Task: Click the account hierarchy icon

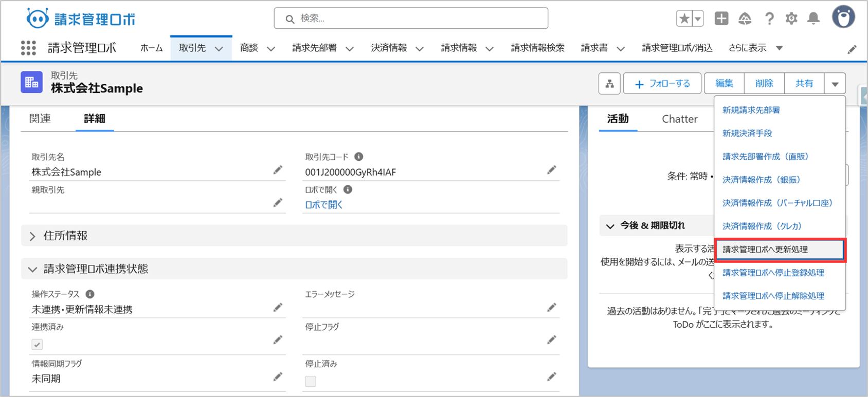Action: pos(609,84)
